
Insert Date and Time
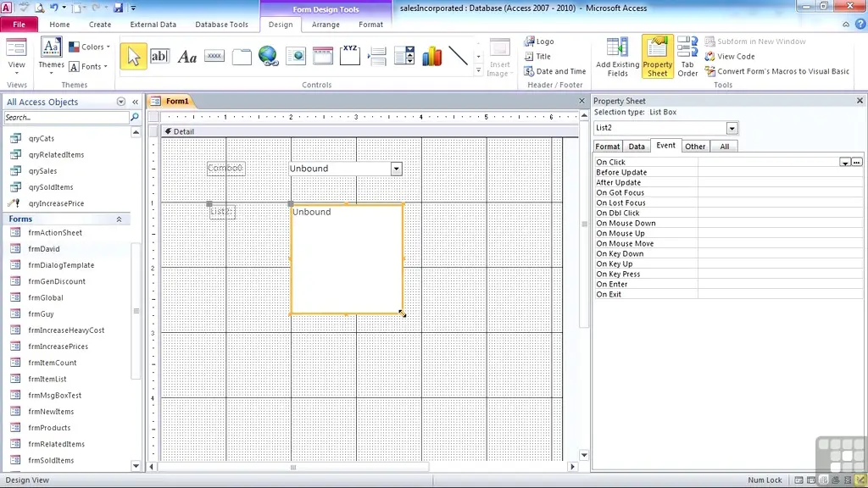pos(554,71)
